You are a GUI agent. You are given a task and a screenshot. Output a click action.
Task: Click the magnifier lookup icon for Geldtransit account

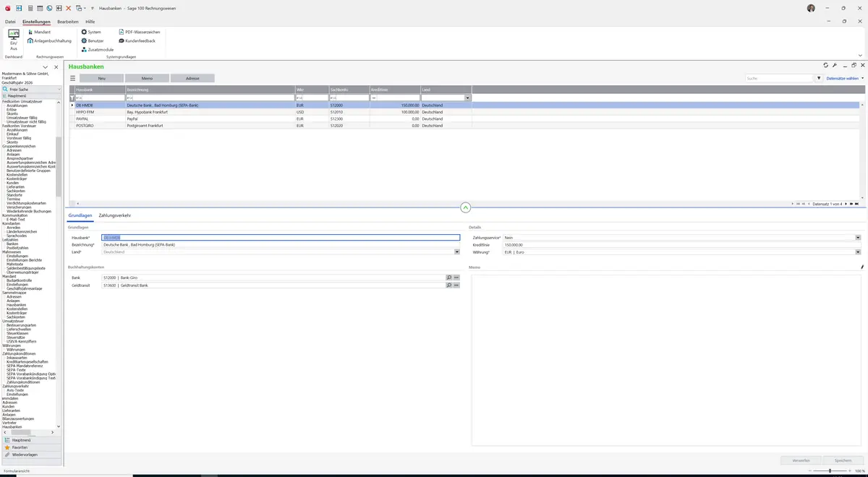[x=449, y=285]
